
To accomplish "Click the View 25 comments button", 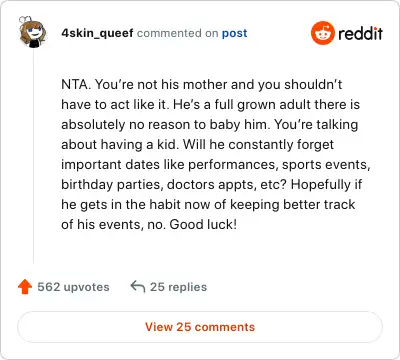I will click(200, 327).
